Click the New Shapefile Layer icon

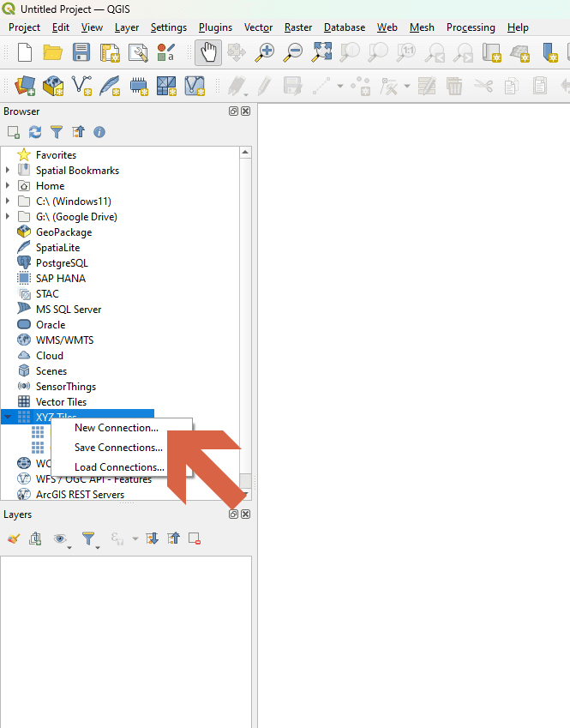[x=81, y=86]
